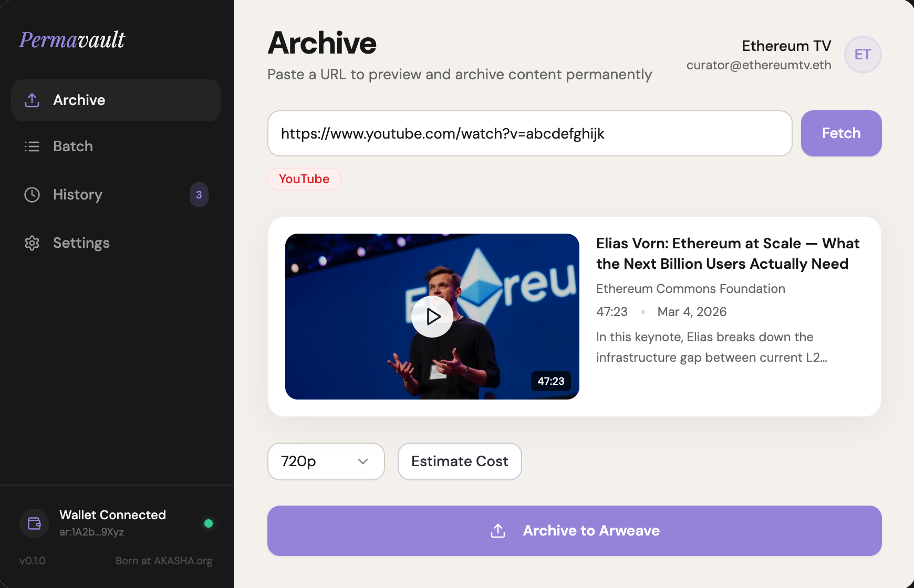Check the green wallet connection indicator

pos(209,523)
